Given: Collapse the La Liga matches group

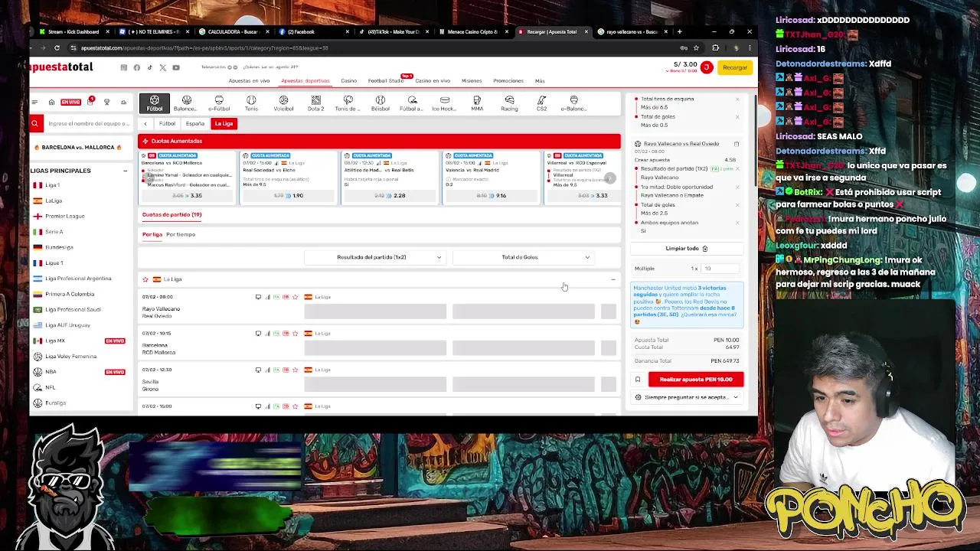Looking at the screenshot, I should [612, 279].
